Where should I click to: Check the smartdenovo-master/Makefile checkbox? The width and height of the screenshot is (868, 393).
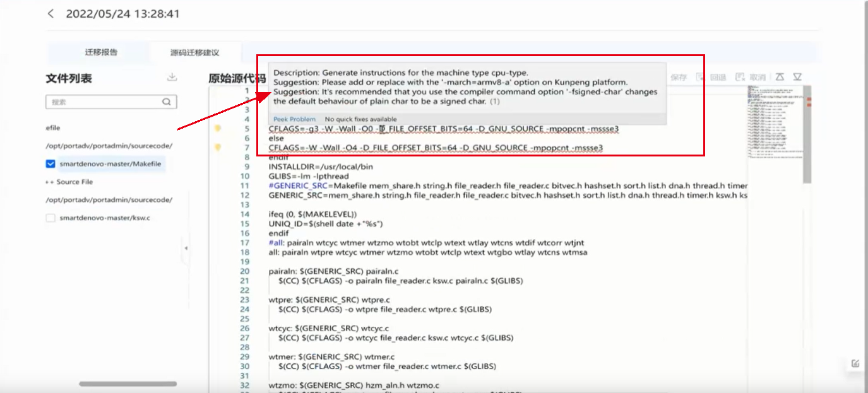click(51, 164)
